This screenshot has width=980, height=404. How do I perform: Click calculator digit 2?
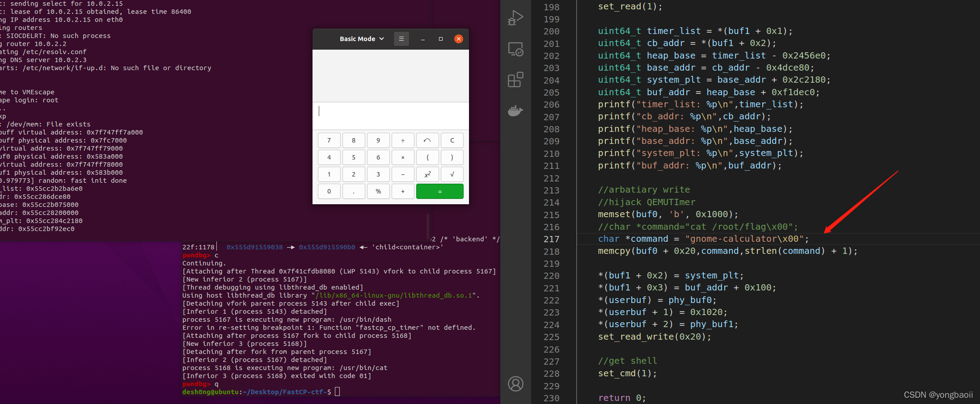coord(354,174)
